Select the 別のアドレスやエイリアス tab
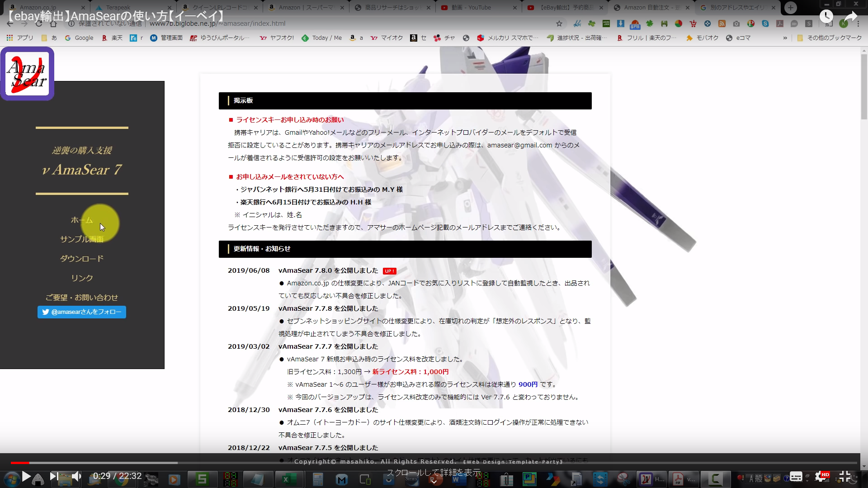The height and width of the screenshot is (488, 868). point(737,7)
